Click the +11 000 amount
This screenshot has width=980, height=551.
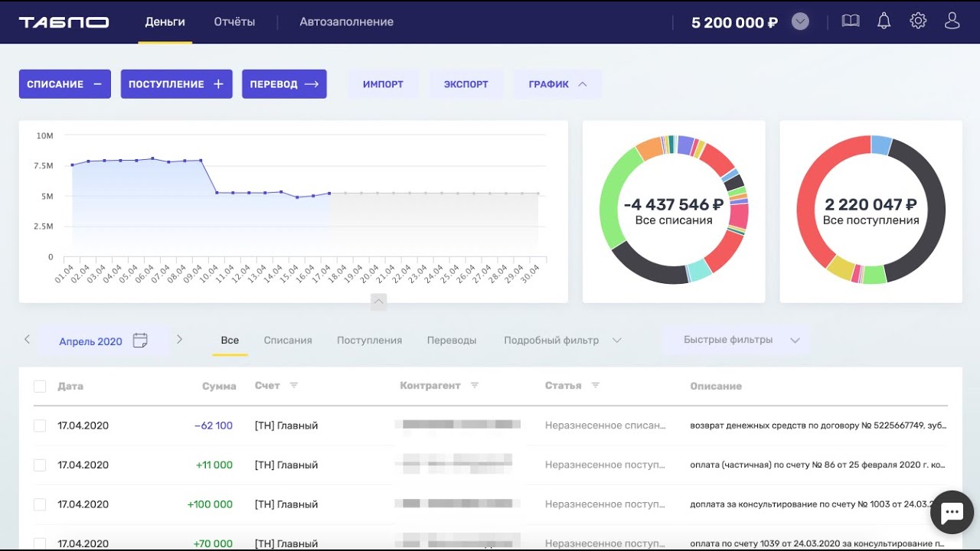click(214, 465)
